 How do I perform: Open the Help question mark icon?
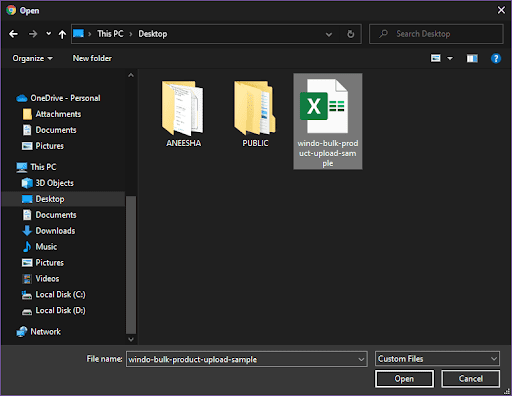(x=496, y=59)
